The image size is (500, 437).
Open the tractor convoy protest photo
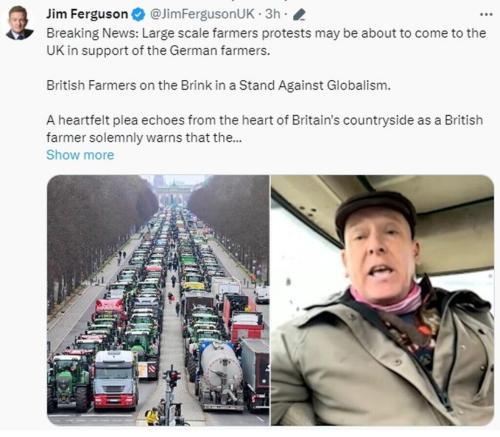point(158,300)
